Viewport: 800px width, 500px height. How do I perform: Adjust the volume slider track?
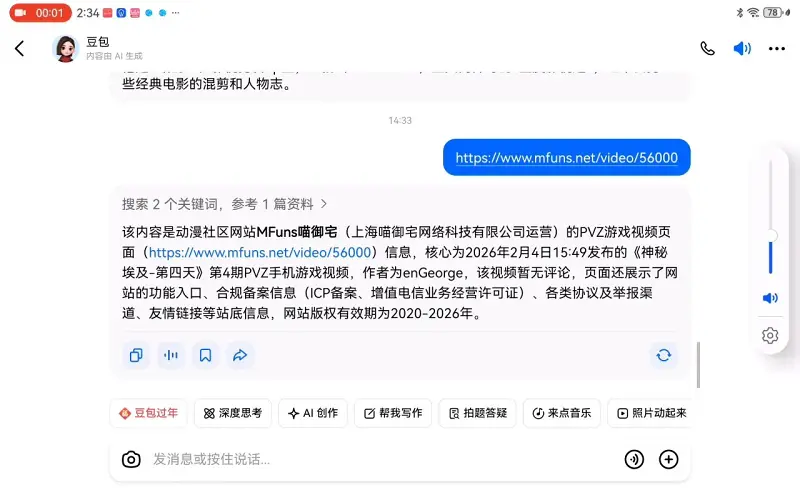[770, 218]
